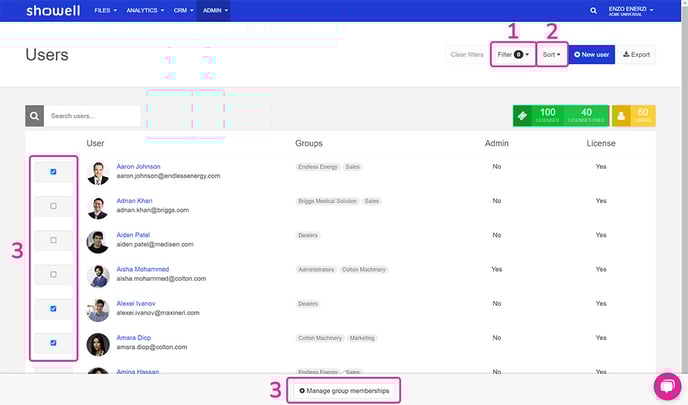The image size is (688, 405).
Task: Check the Aisha Mohammed row checkbox
Action: coord(54,274)
